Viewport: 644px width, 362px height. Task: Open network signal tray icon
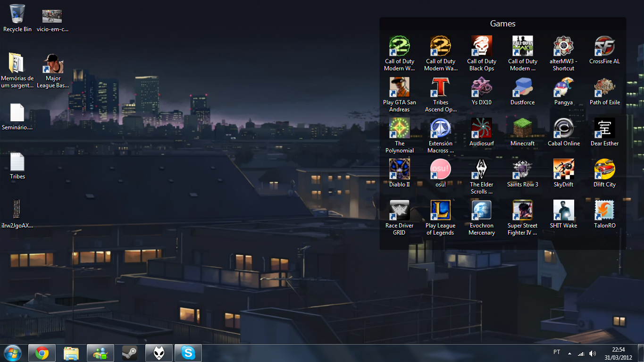[x=581, y=354]
